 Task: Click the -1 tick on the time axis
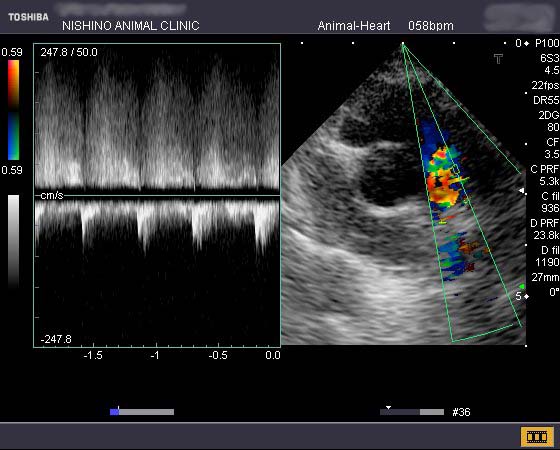coord(155,355)
